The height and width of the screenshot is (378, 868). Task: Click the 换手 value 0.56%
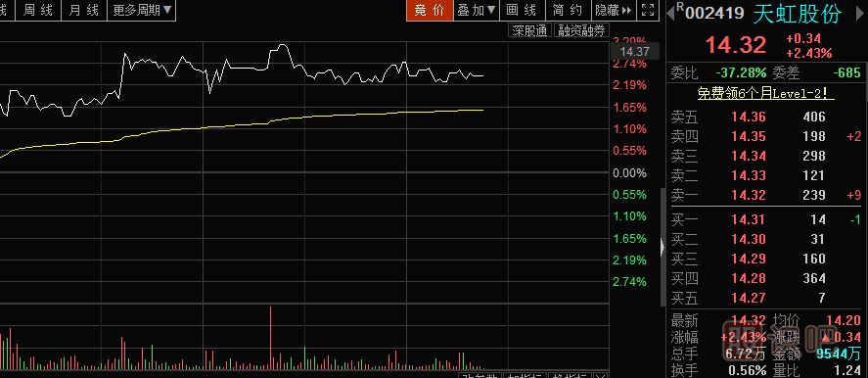pyautogui.click(x=748, y=370)
